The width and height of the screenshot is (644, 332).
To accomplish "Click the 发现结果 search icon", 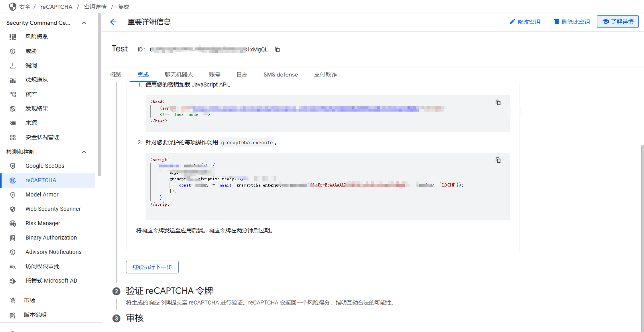I will click(x=13, y=108).
